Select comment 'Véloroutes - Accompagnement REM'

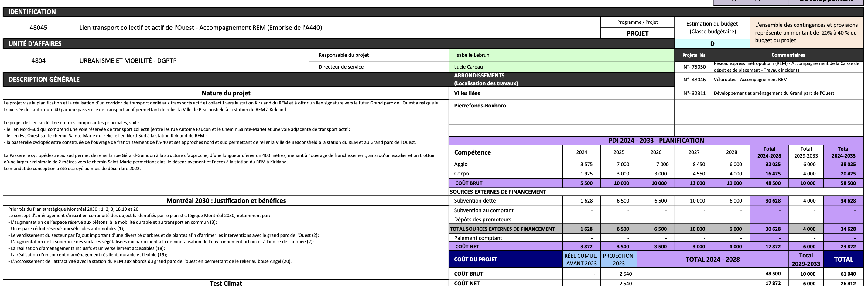(750, 80)
